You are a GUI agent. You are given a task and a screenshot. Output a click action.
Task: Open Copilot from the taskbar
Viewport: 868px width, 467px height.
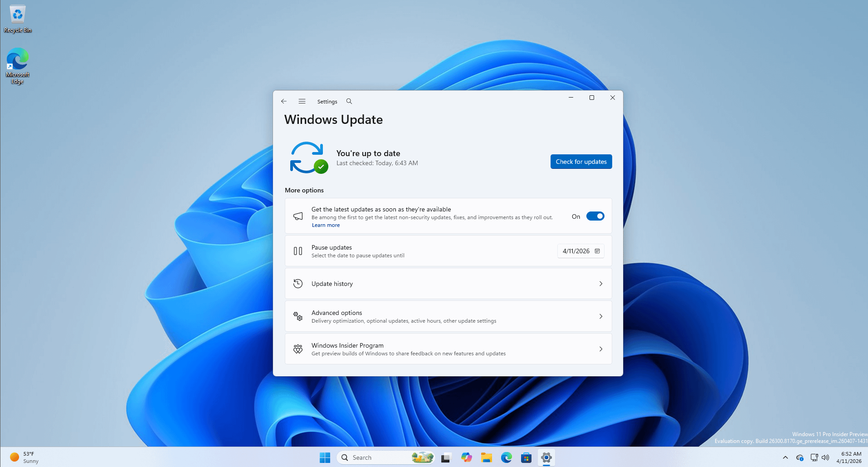466,457
